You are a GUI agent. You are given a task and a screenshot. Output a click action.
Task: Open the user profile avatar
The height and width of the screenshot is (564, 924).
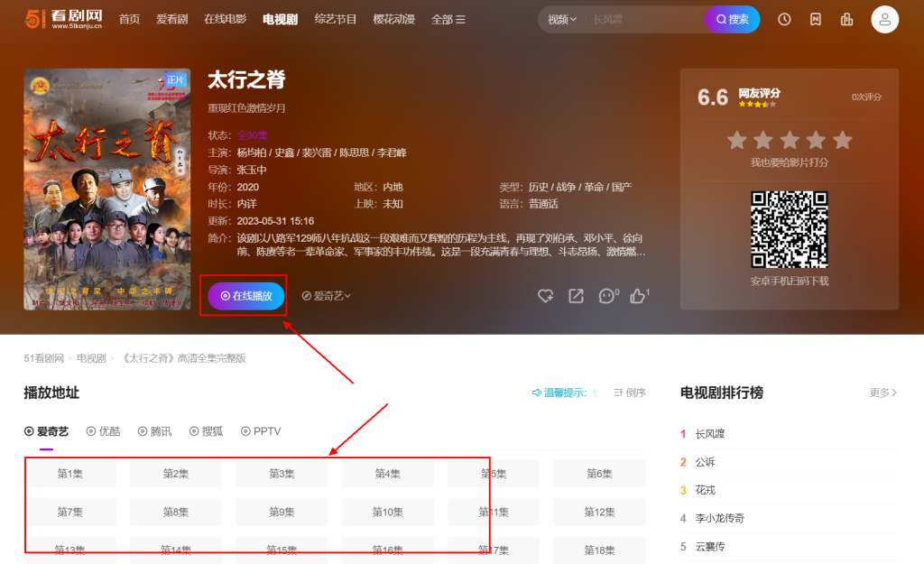(x=884, y=19)
